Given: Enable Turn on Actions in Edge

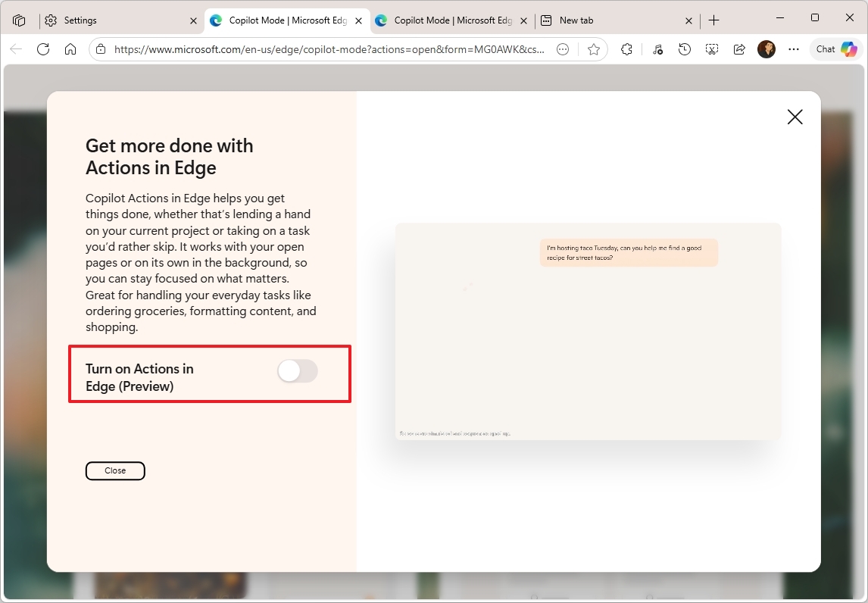Looking at the screenshot, I should tap(297, 371).
